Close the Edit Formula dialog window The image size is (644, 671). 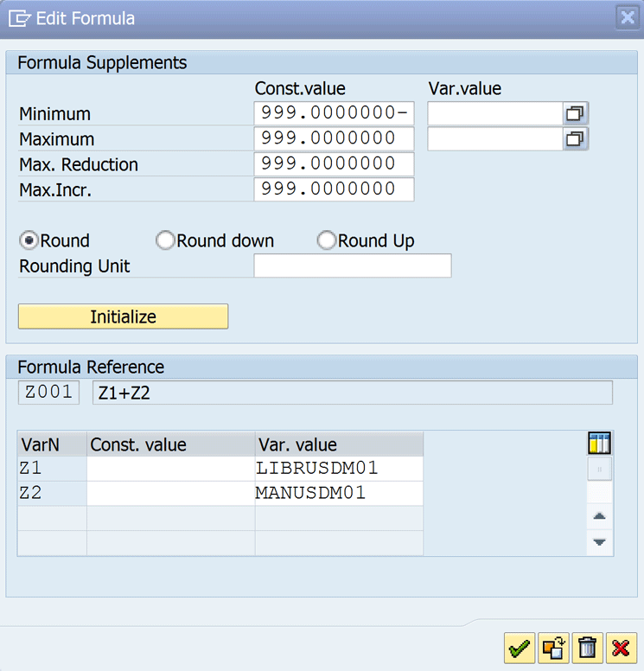627,17
